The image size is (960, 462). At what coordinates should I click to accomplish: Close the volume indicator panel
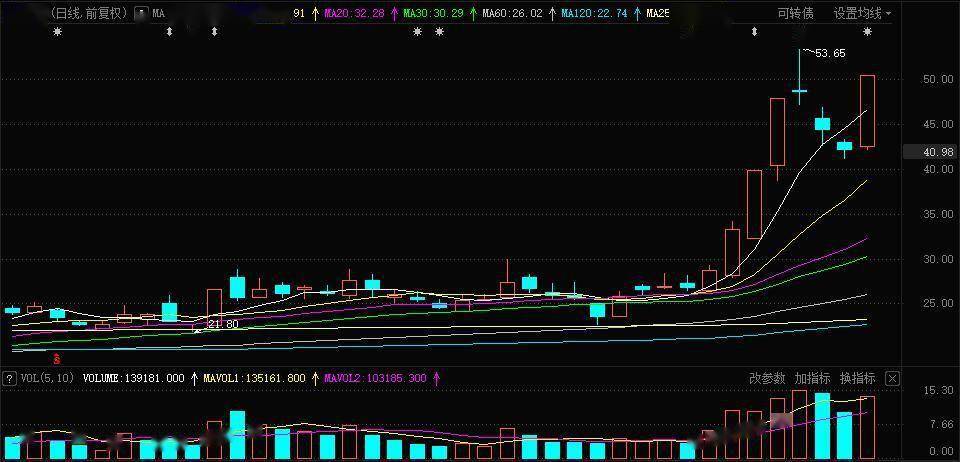[893, 379]
